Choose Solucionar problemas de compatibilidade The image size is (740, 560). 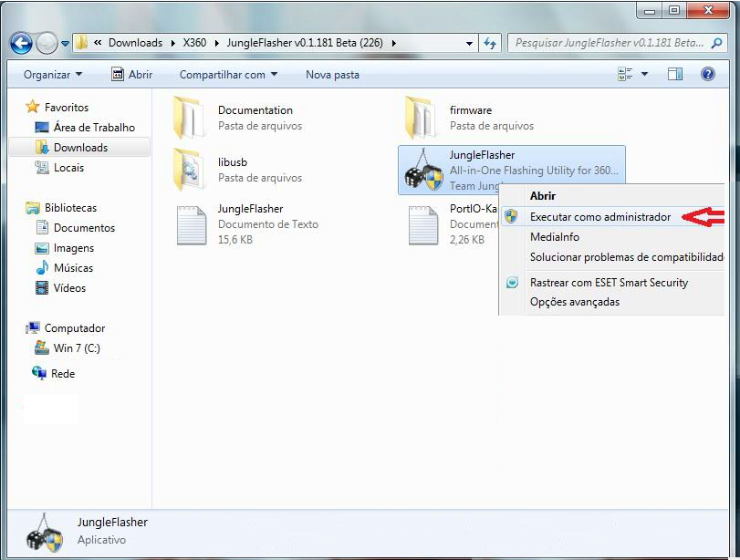[612, 257]
